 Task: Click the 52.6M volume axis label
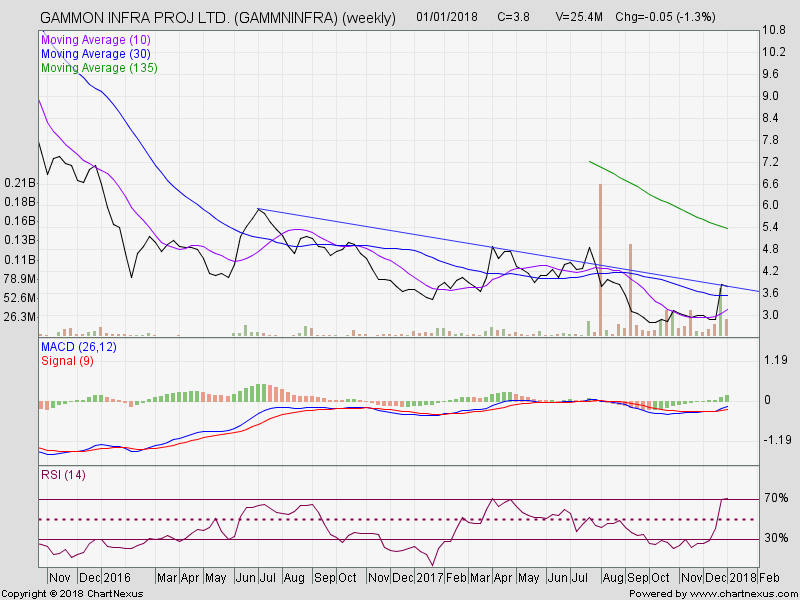click(x=19, y=297)
